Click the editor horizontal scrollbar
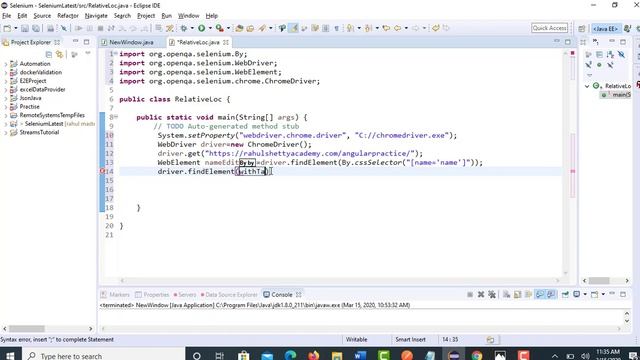This screenshot has width=640, height=360. [340, 280]
